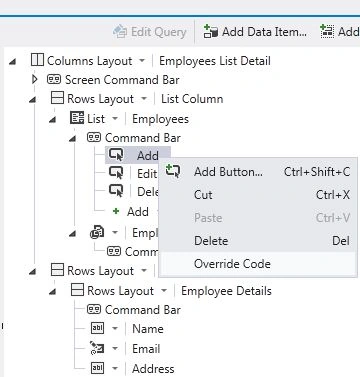Click the summary control icon above Comm row

click(x=97, y=232)
